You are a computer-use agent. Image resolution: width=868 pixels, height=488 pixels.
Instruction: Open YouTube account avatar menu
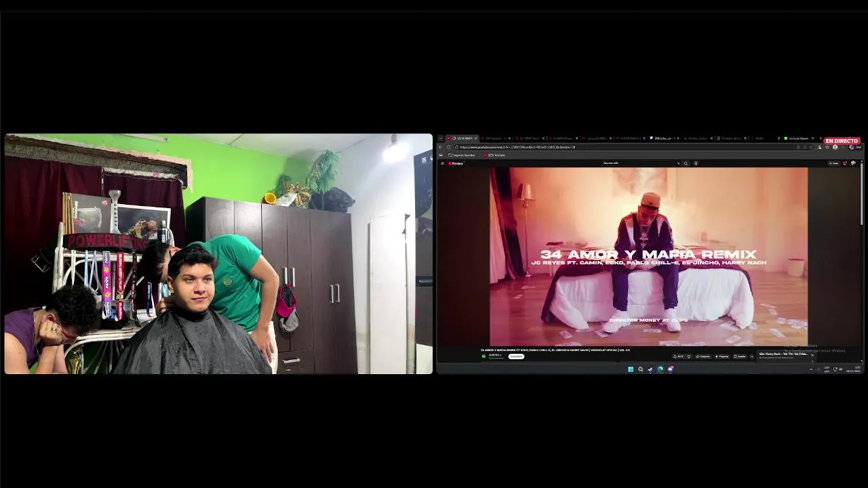pos(853,163)
